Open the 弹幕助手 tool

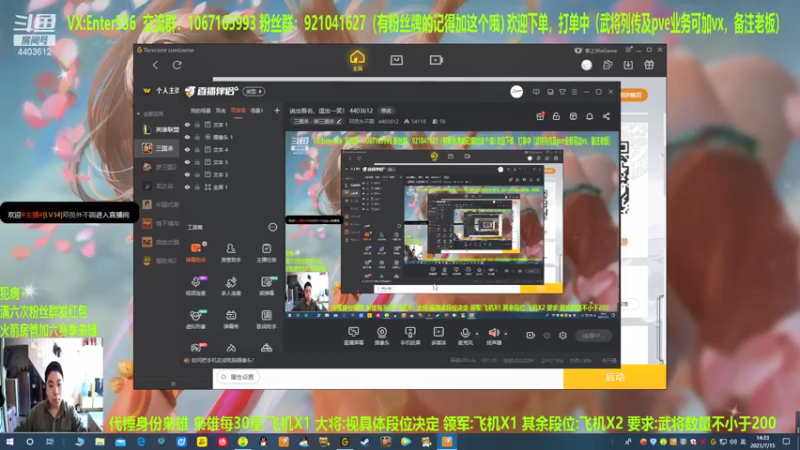[x=195, y=253]
